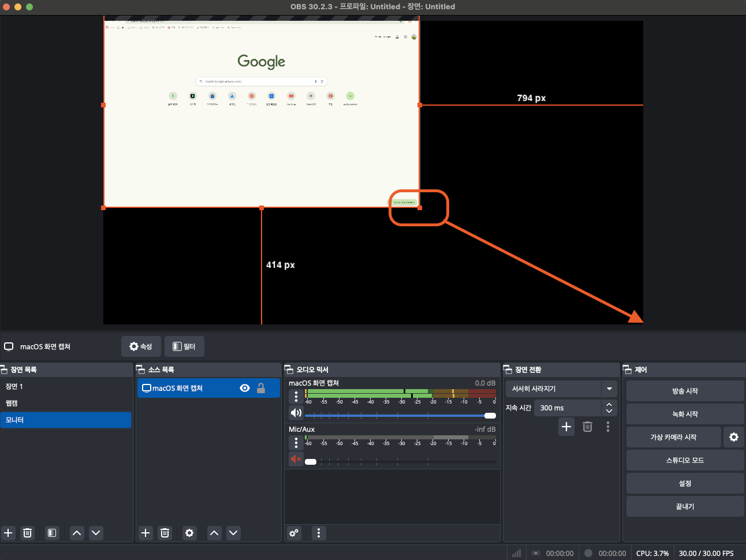Click -inf dB level readout for Mic/Aux
This screenshot has height=560, width=746.
click(x=485, y=429)
